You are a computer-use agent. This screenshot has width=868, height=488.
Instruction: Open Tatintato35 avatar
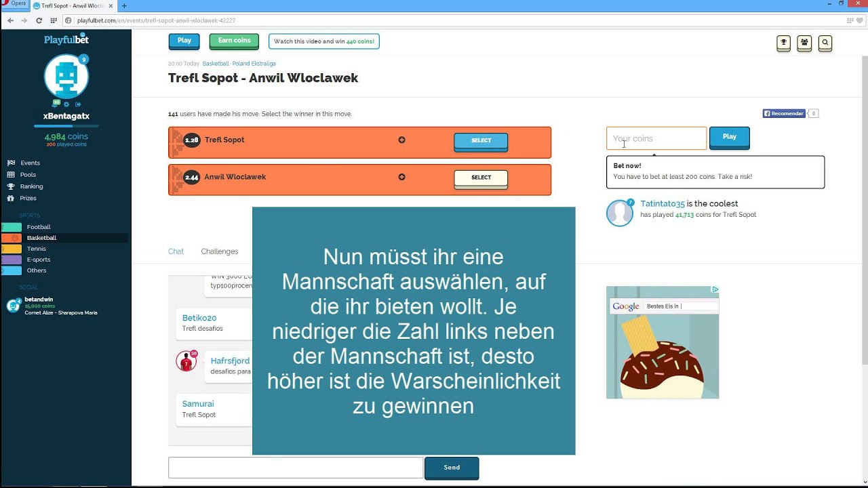pyautogui.click(x=619, y=213)
